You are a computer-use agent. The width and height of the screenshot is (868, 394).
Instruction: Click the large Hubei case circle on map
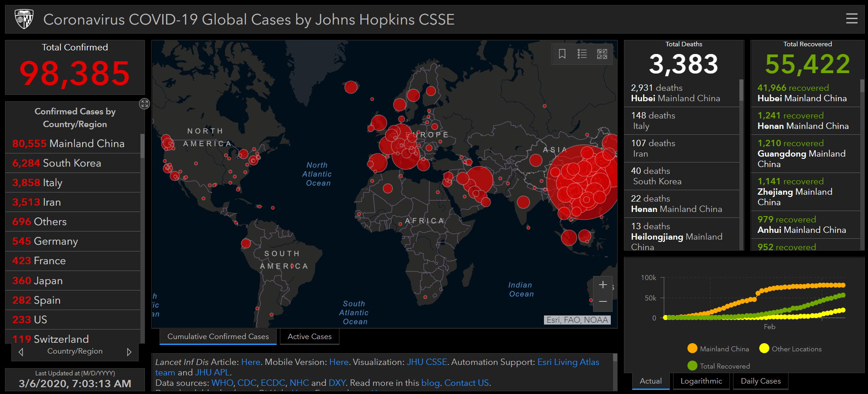pyautogui.click(x=584, y=182)
